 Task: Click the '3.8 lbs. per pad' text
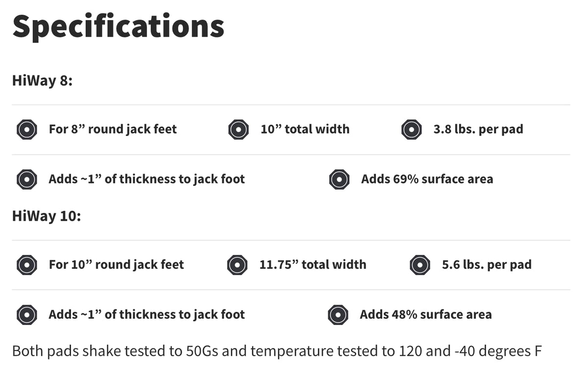[x=478, y=129]
